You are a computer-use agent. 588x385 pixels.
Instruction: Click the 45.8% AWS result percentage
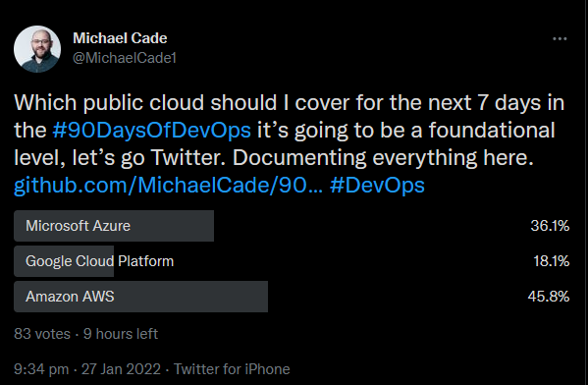click(x=549, y=297)
